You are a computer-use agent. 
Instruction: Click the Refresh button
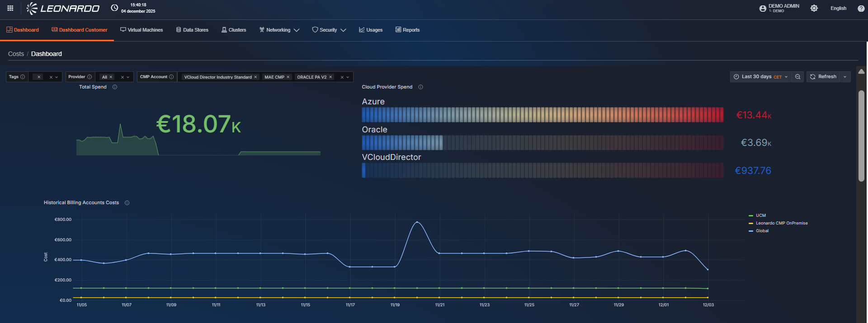click(x=823, y=77)
